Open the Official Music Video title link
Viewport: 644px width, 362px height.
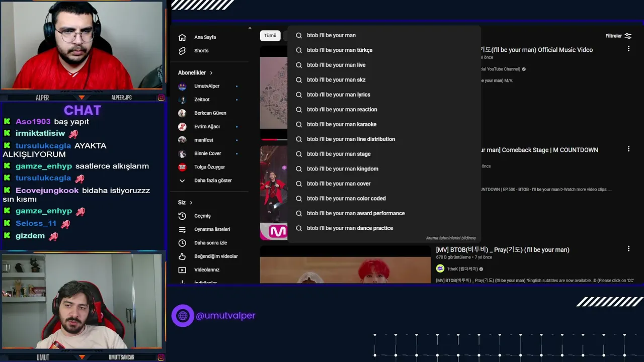[x=537, y=50]
